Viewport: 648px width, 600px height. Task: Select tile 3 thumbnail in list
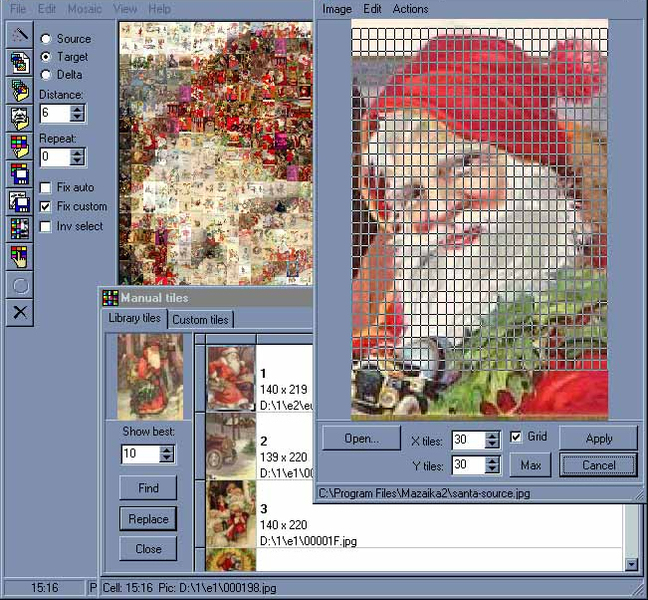tap(231, 514)
